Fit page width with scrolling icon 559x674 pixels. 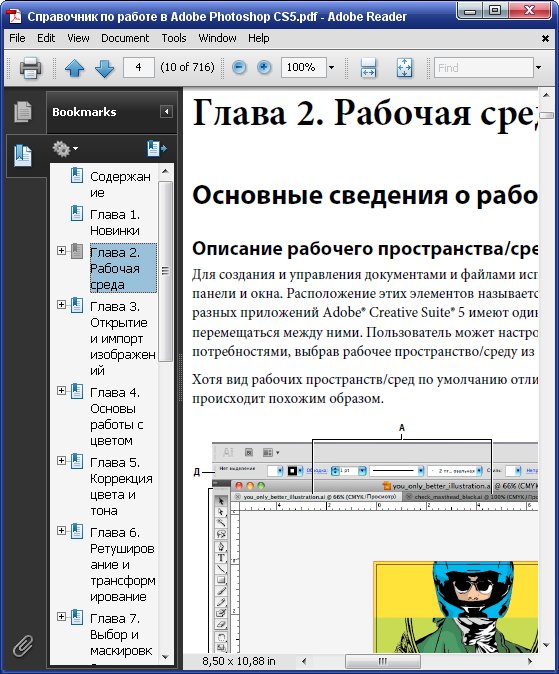(368, 67)
